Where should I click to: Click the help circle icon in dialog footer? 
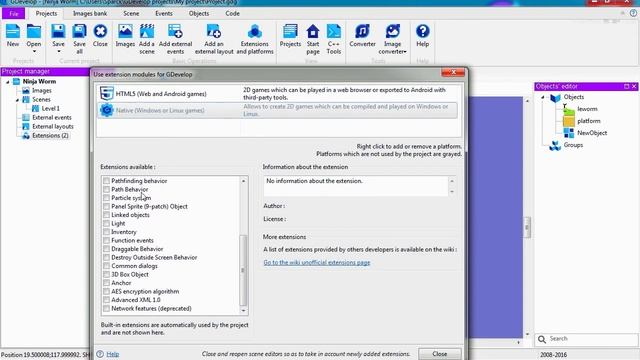[100, 354]
